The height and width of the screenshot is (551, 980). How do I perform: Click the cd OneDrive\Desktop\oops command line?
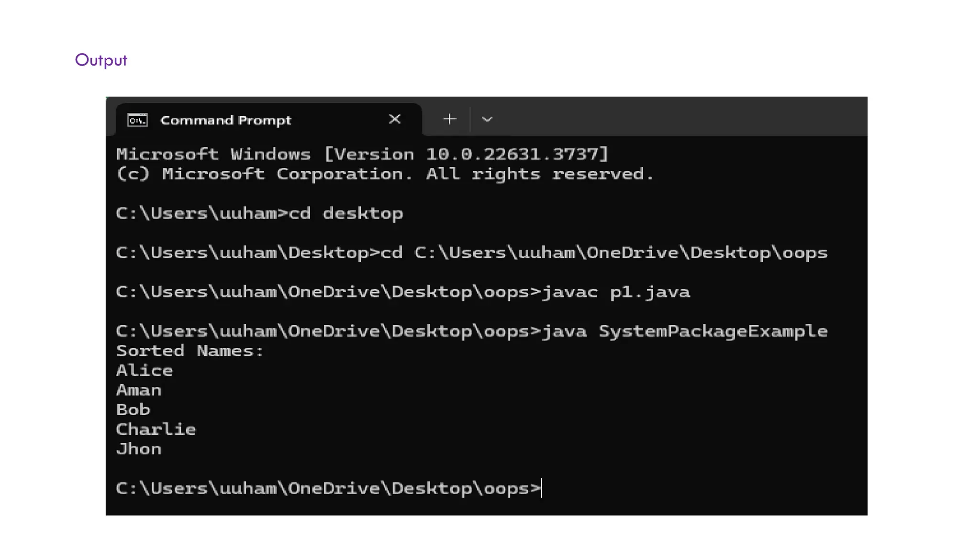[x=472, y=253]
